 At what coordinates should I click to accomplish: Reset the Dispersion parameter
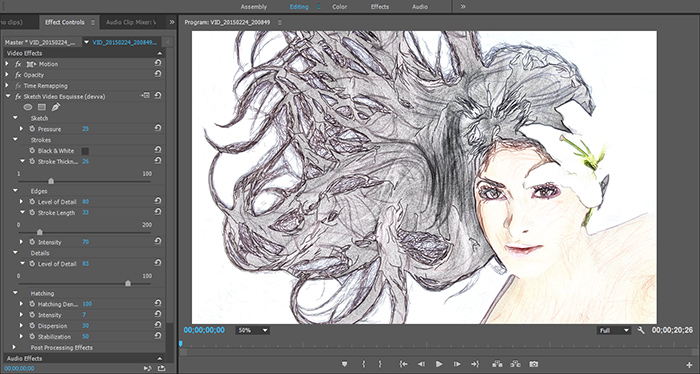158,325
